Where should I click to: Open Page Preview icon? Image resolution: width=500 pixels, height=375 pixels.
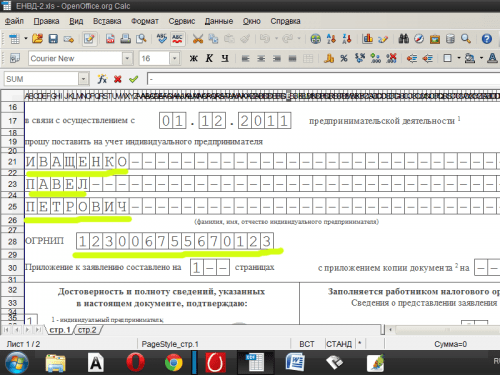click(x=141, y=39)
